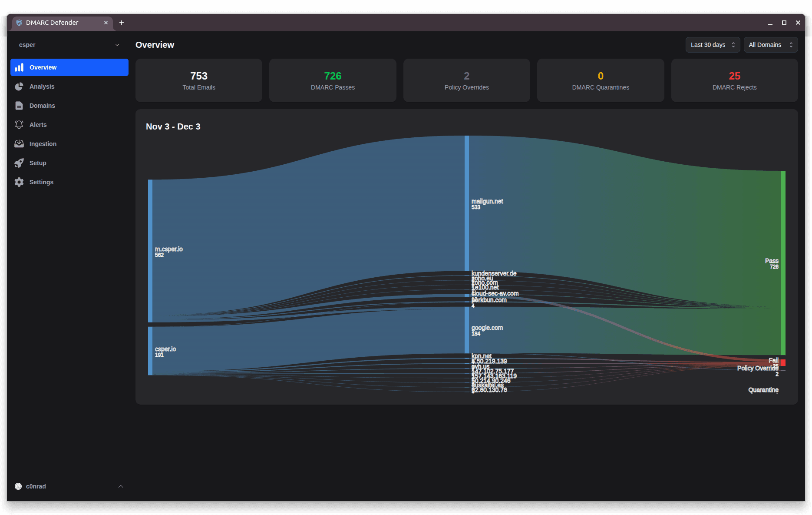This screenshot has width=812, height=515.
Task: Open a new browser tab
Action: click(122, 23)
